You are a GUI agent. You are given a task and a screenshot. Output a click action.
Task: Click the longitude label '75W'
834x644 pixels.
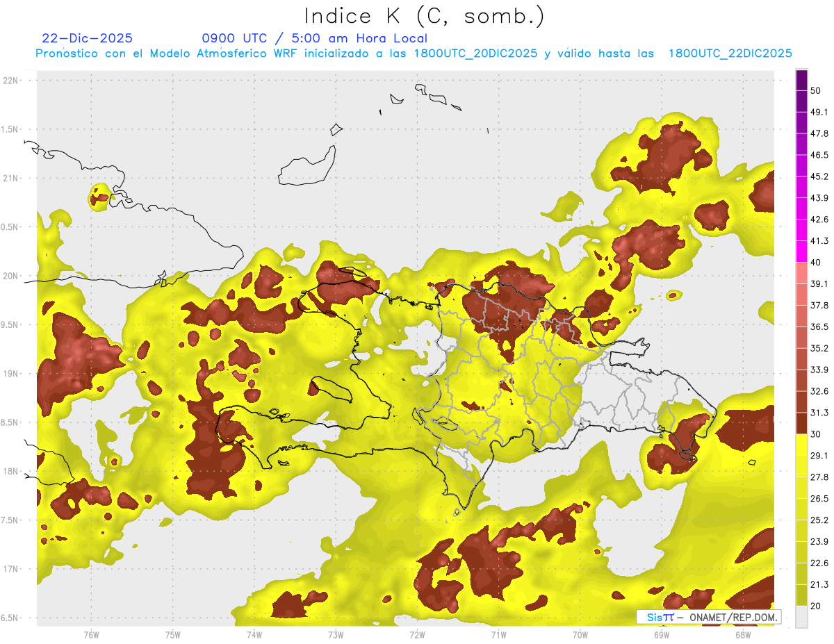[173, 634]
